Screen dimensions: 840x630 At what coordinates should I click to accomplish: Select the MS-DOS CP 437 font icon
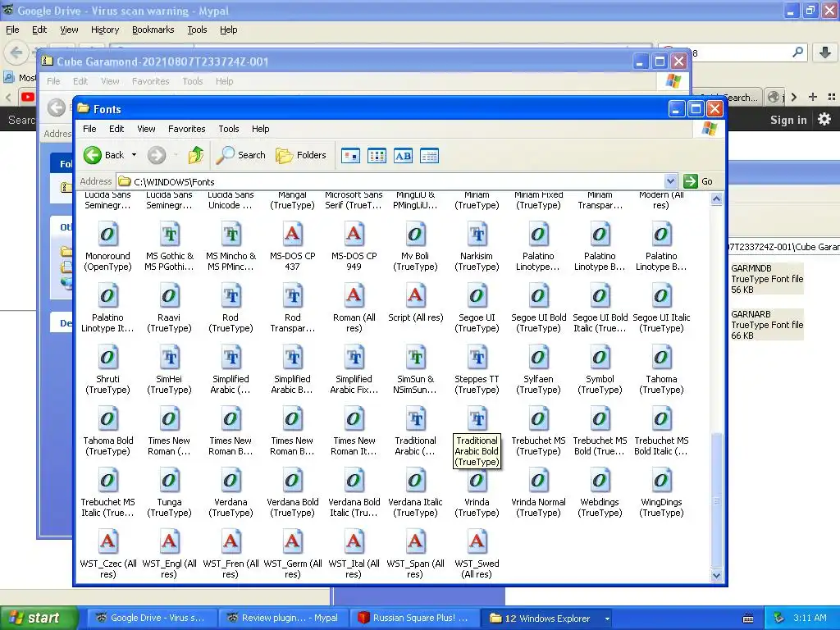coord(293,235)
